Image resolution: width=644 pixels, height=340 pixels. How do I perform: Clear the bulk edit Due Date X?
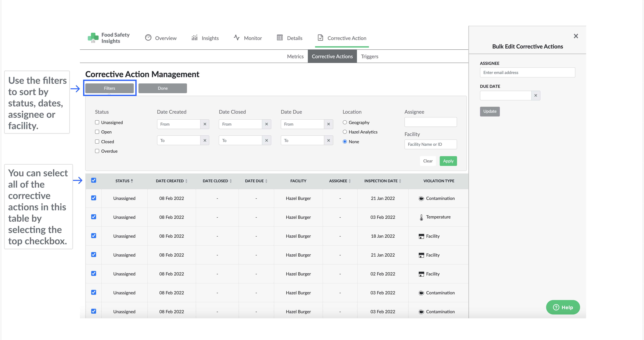coord(536,96)
